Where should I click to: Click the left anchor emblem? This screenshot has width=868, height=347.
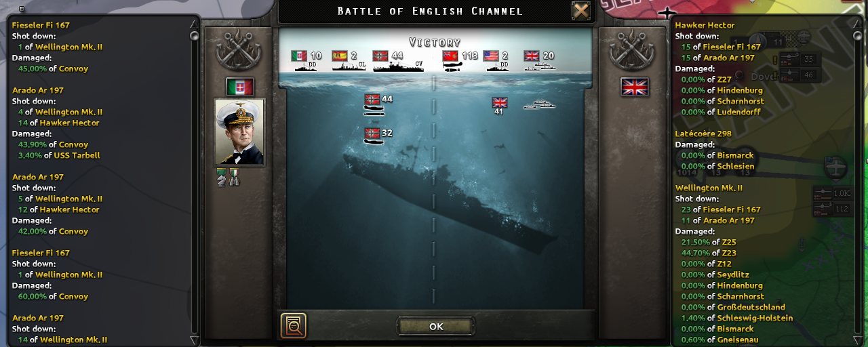click(239, 52)
